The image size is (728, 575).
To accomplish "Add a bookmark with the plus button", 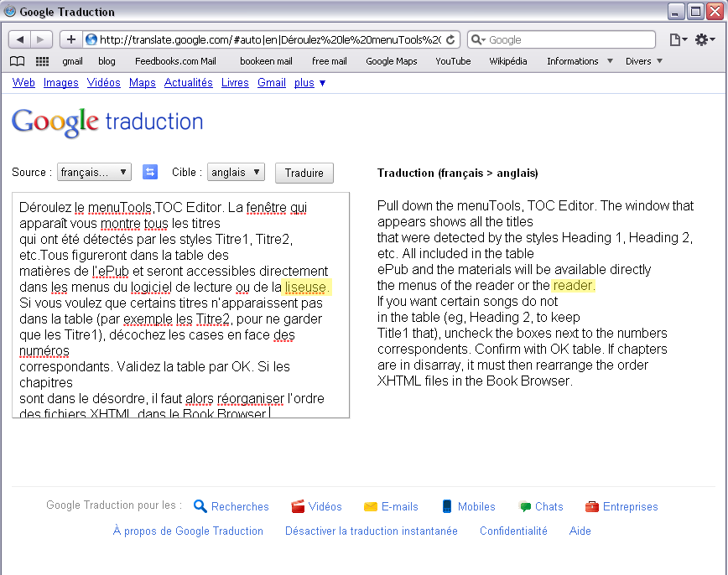I will 71,39.
